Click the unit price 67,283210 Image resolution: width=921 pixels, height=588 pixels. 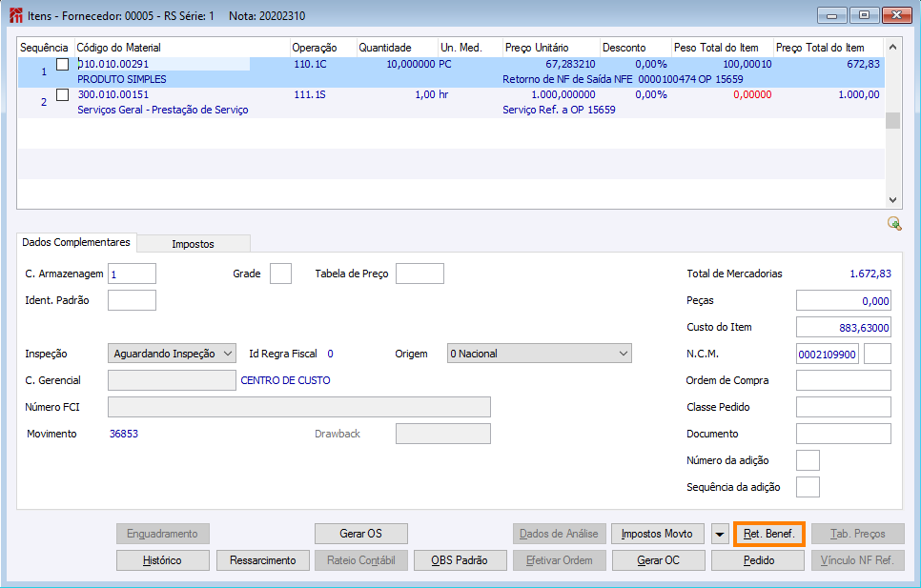(570, 64)
